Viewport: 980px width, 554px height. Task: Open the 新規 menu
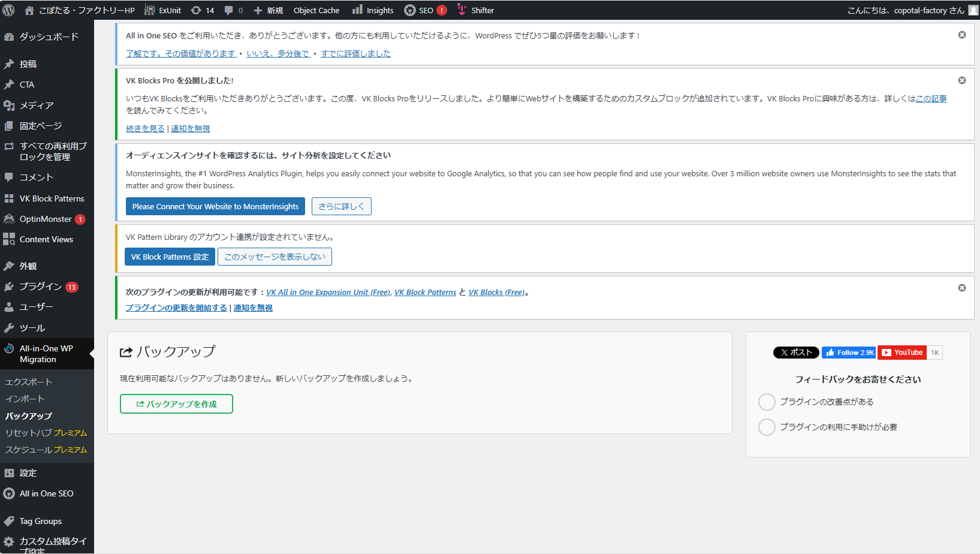point(268,10)
